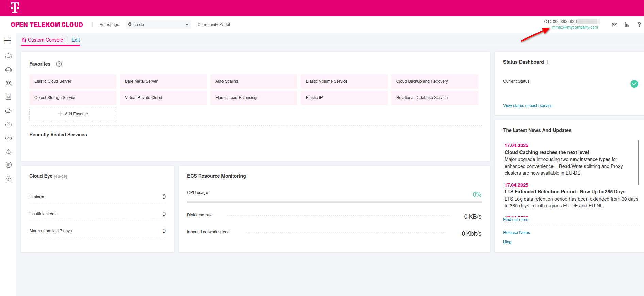Open help via the question mark icon
Screen dimensions: 644x296
(639, 25)
